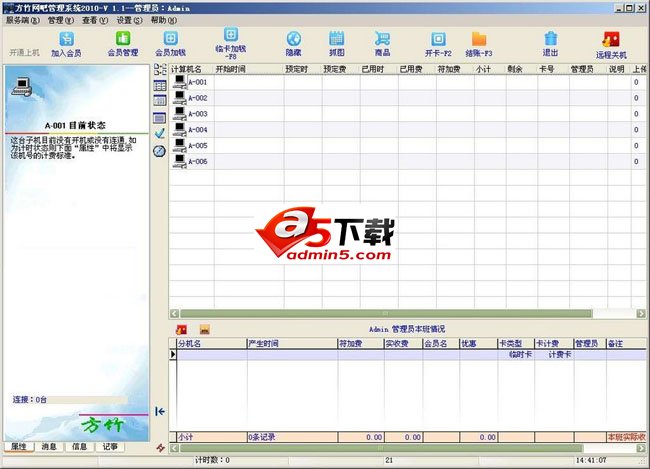Screen dimensions: 650x469
Task: Select computer row A-005
Action: click(408, 146)
